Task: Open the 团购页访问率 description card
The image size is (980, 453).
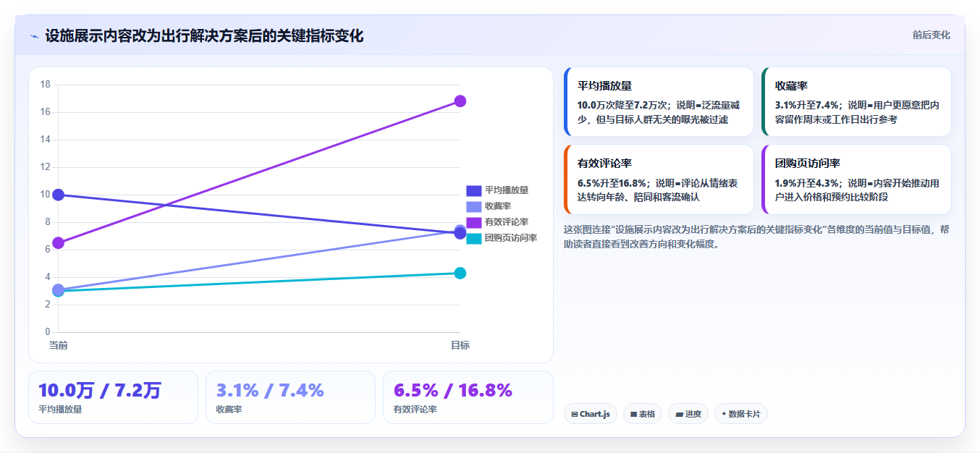Action: 856,179
